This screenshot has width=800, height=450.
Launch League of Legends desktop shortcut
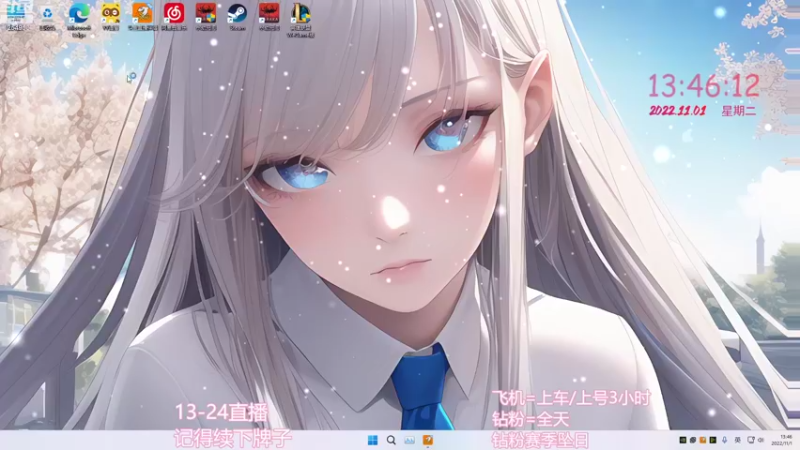(x=301, y=19)
